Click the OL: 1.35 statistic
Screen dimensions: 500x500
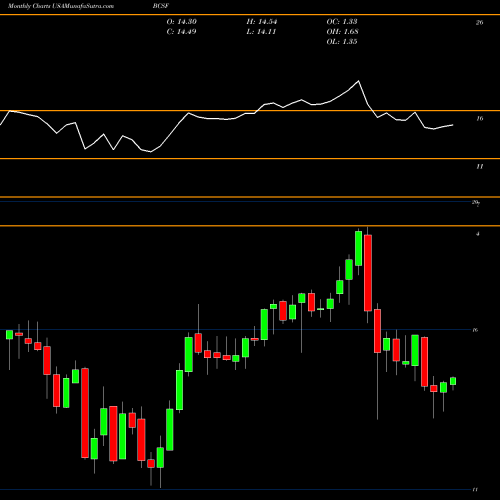coord(342,42)
